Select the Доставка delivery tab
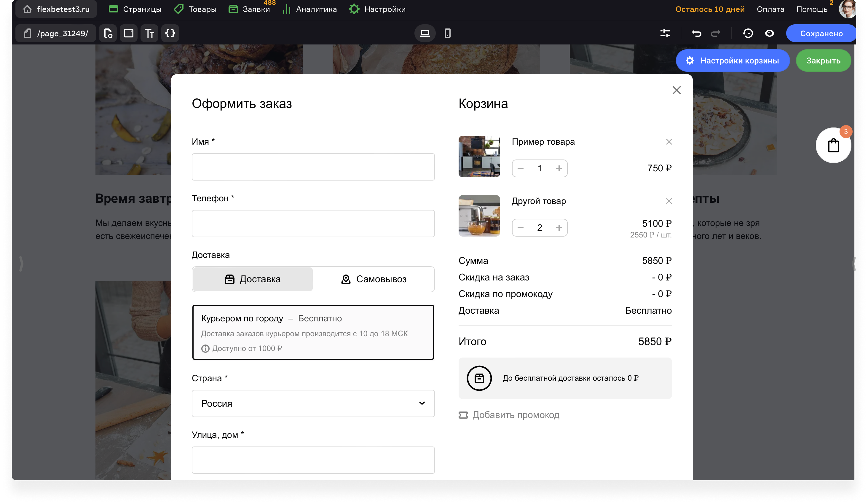Viewport: 868px width, 504px height. [x=253, y=279]
